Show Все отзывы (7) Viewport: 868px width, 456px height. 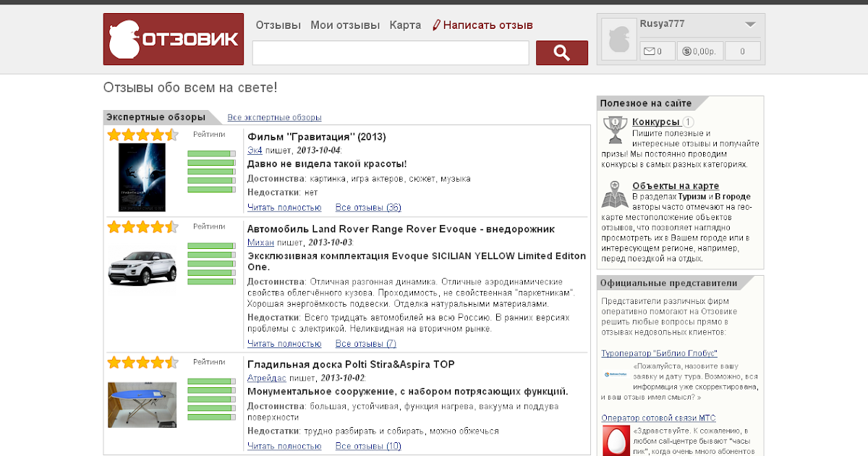[366, 344]
